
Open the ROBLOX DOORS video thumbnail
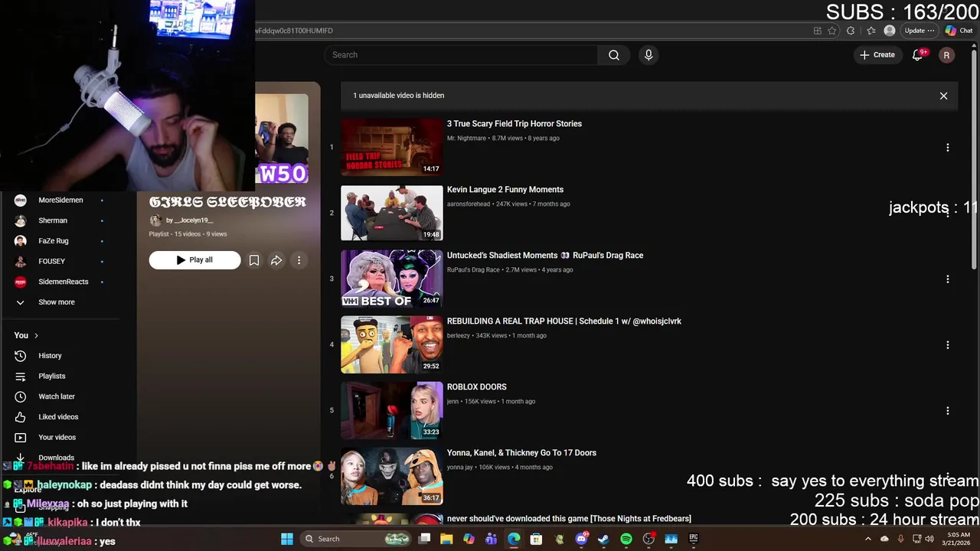pyautogui.click(x=391, y=410)
